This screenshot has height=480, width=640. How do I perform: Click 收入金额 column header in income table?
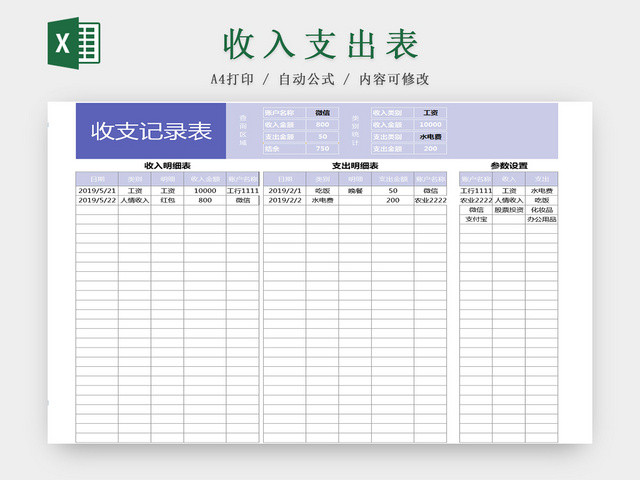pos(205,179)
